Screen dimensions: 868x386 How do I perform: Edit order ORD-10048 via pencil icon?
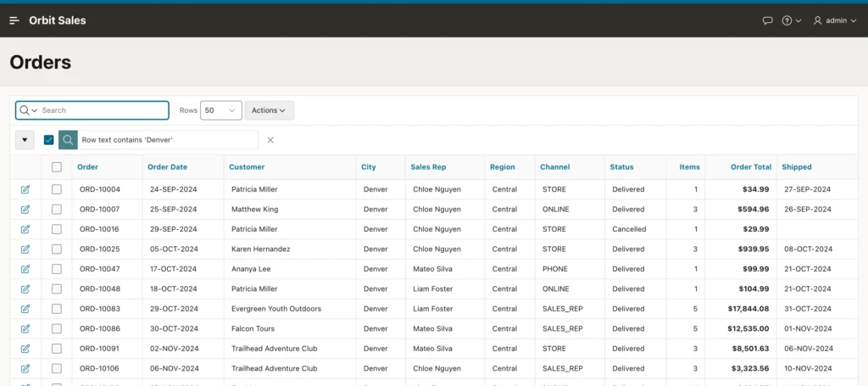point(25,289)
